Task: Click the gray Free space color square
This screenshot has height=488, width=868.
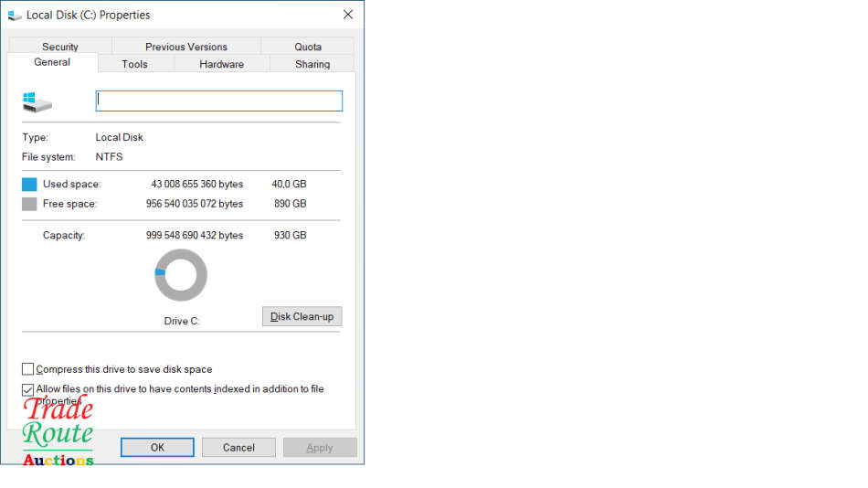Action: (x=29, y=204)
